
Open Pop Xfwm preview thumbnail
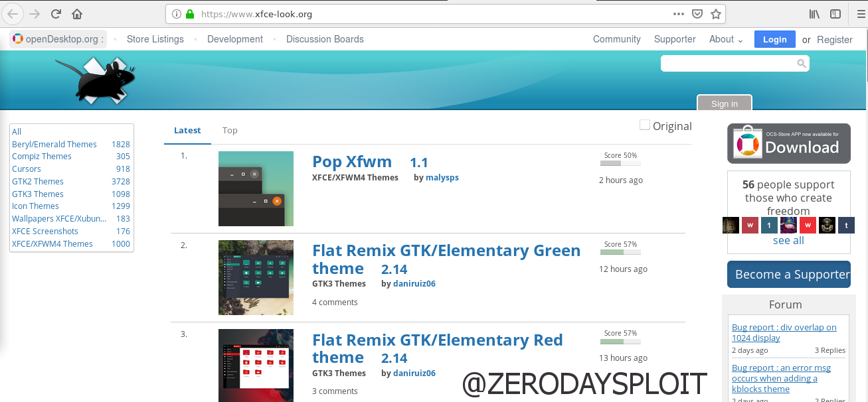256,188
